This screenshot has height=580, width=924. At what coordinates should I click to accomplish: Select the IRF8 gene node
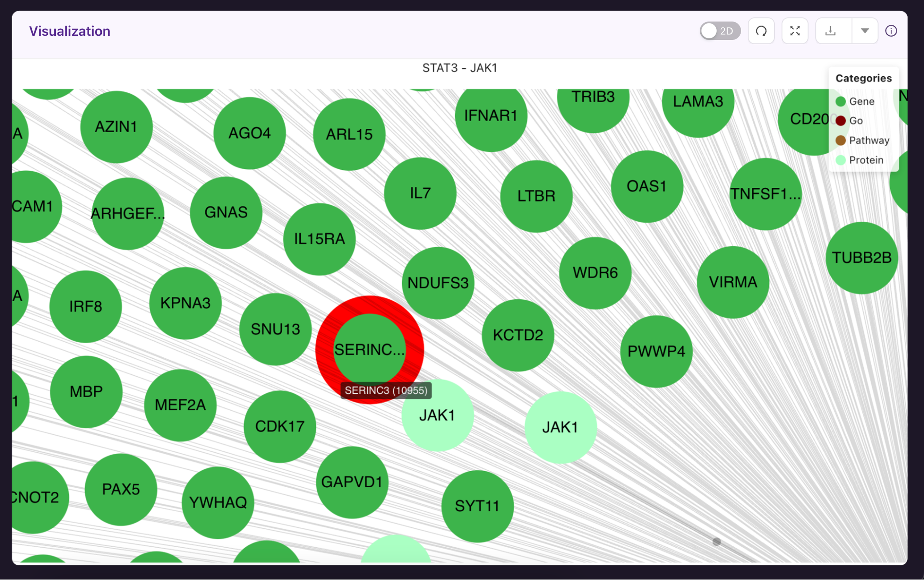point(86,307)
